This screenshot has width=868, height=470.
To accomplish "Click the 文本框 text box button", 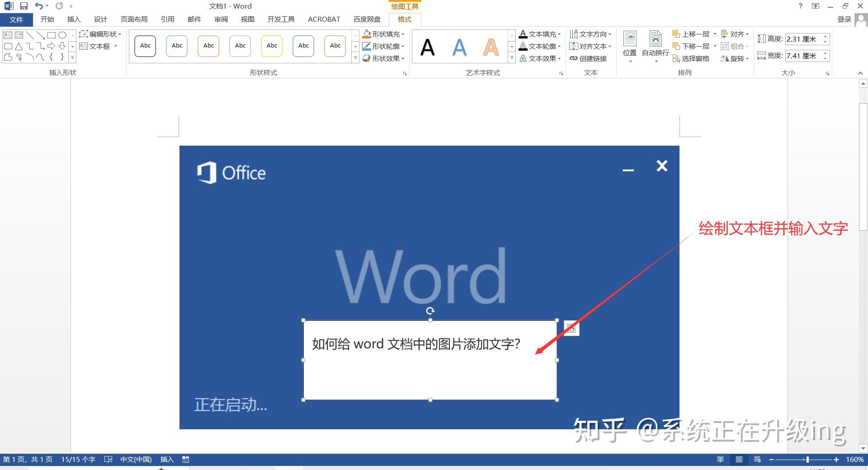I will pyautogui.click(x=98, y=46).
